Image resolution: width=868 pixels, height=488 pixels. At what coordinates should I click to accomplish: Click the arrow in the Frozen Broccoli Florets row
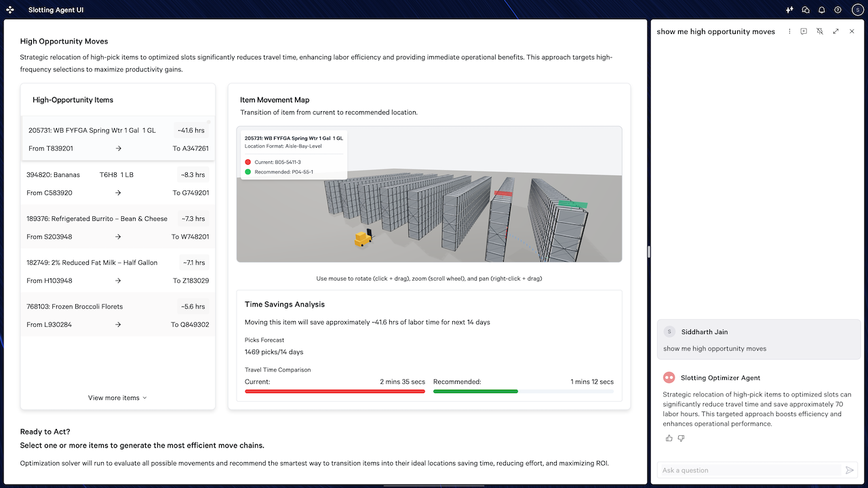(x=118, y=325)
